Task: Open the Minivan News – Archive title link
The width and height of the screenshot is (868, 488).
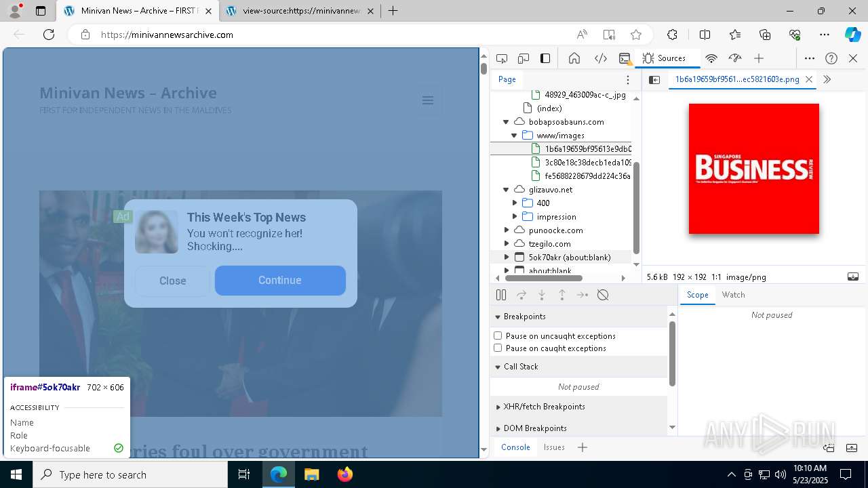Action: point(128,93)
